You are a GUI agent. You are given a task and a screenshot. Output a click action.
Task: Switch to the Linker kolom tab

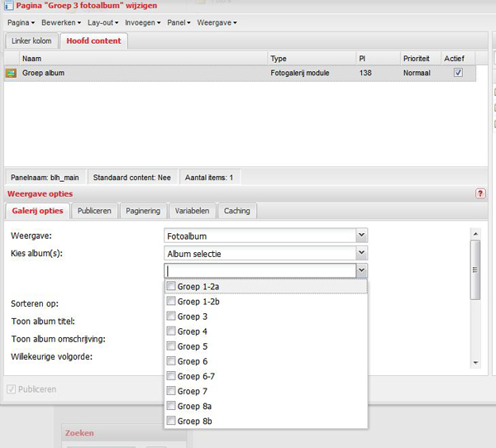[31, 41]
